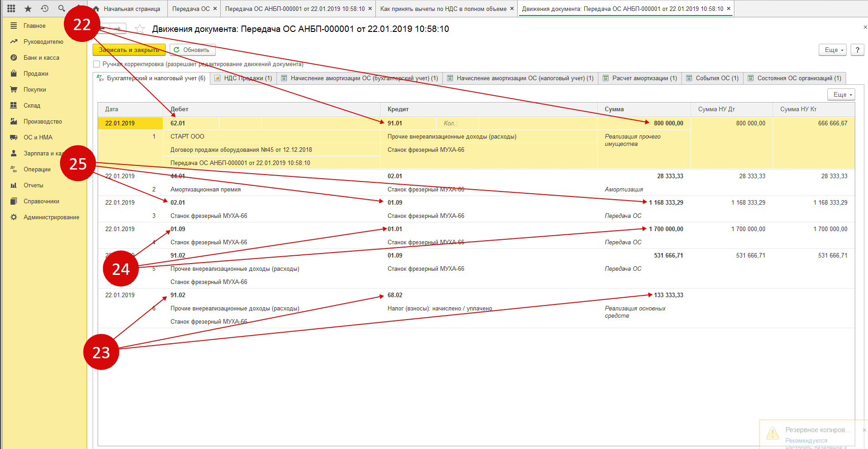Click the Производство factory icon

(14, 121)
